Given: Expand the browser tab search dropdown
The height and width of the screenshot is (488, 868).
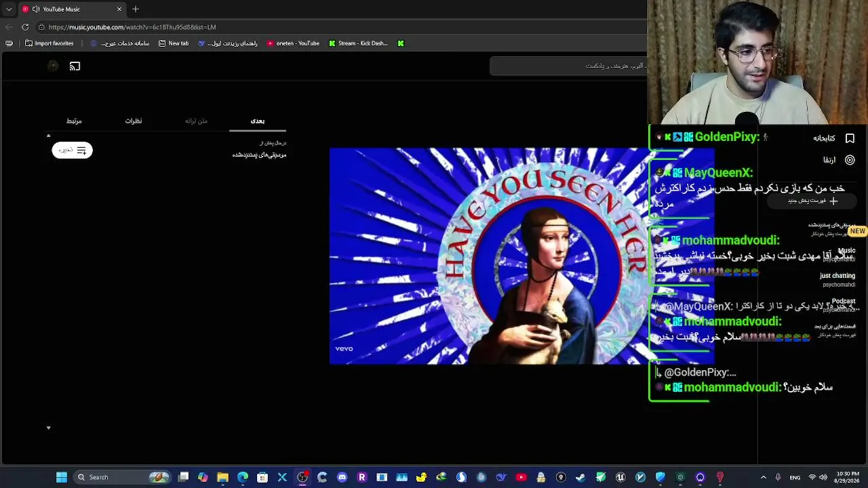Looking at the screenshot, I should (x=9, y=9).
